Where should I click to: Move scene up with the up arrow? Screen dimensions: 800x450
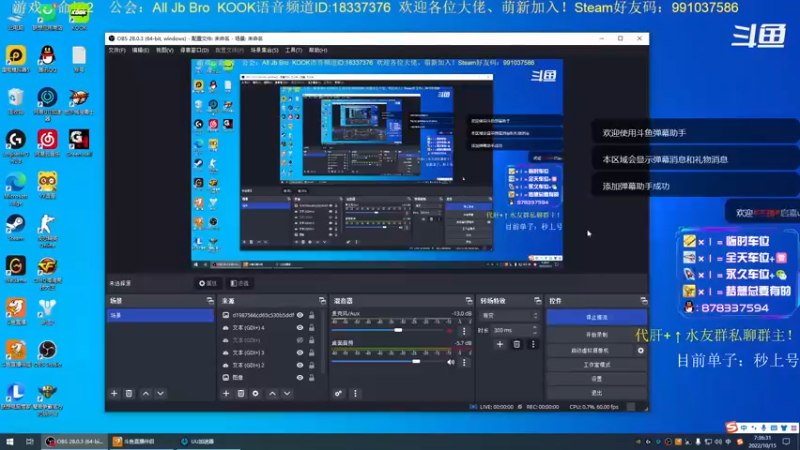coord(145,393)
